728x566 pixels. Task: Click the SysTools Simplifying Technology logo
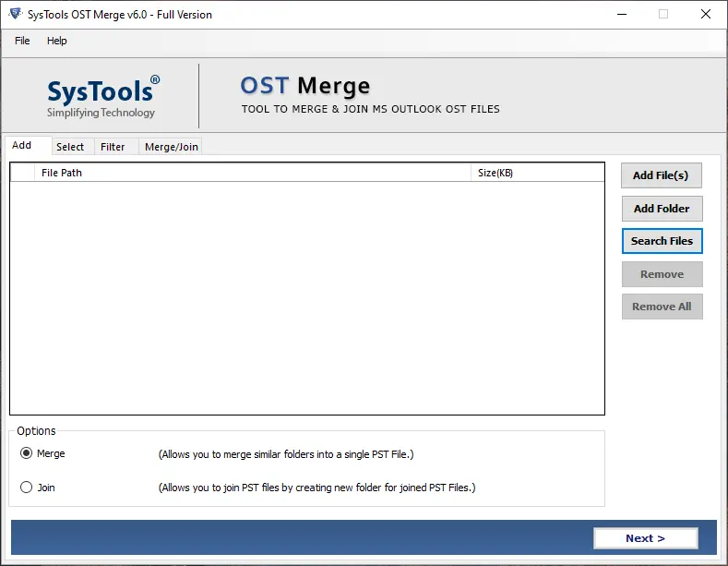click(102, 97)
